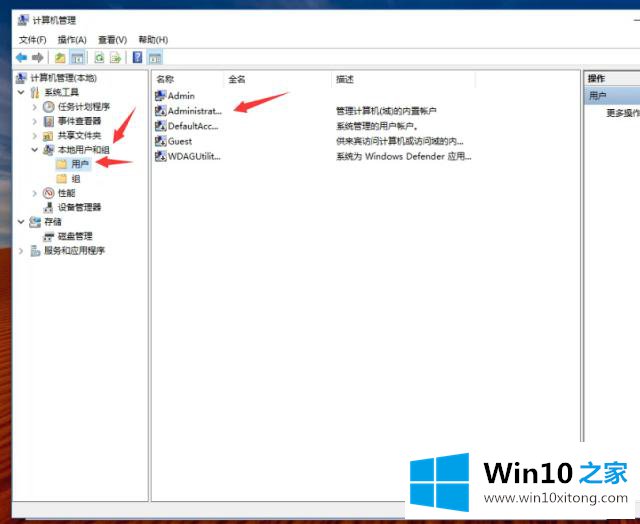Click description 系统为 Windows Defender 应用...
Screen dimensions: 640x524
tap(404, 156)
